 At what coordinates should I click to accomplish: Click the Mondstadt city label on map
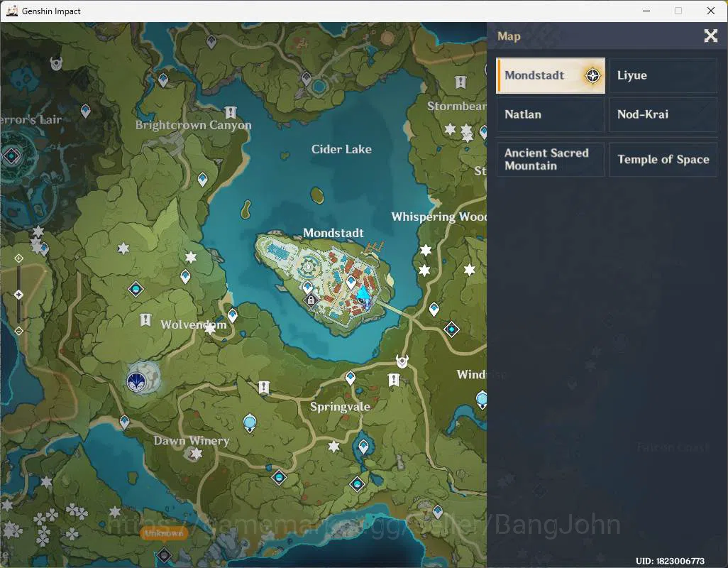pyautogui.click(x=333, y=233)
